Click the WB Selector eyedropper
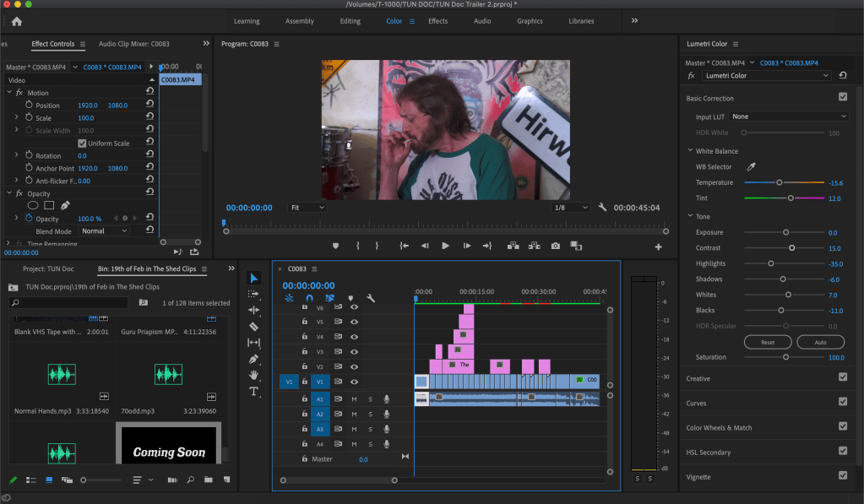 [751, 167]
